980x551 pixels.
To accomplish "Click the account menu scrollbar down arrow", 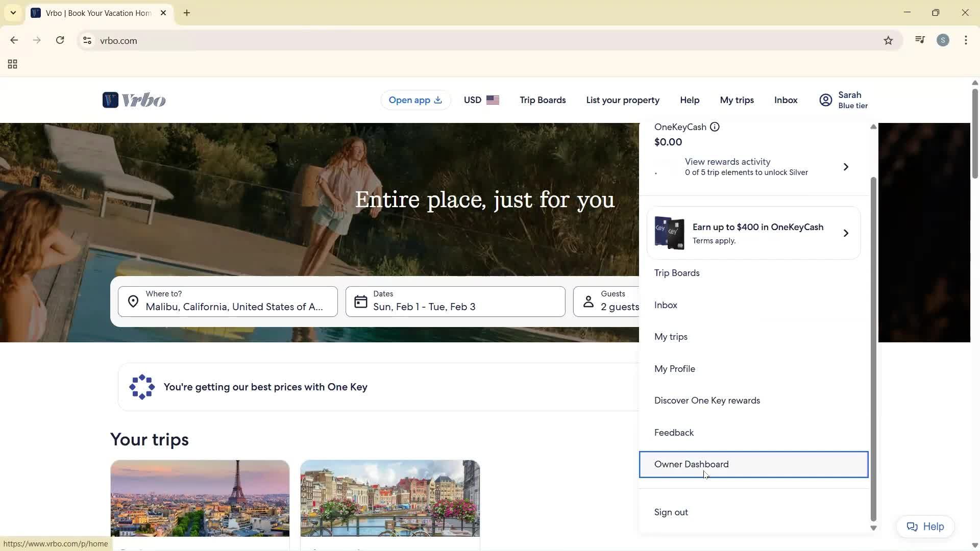I will click(873, 528).
